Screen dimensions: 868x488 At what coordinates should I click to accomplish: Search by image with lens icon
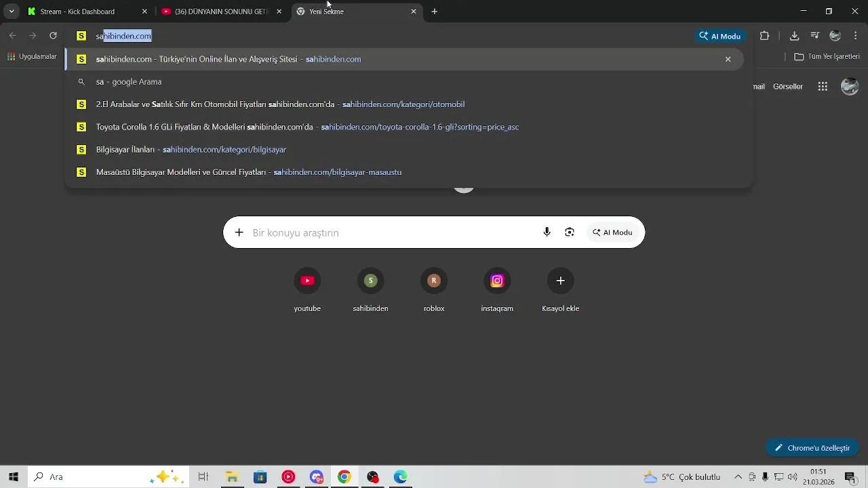coord(570,232)
